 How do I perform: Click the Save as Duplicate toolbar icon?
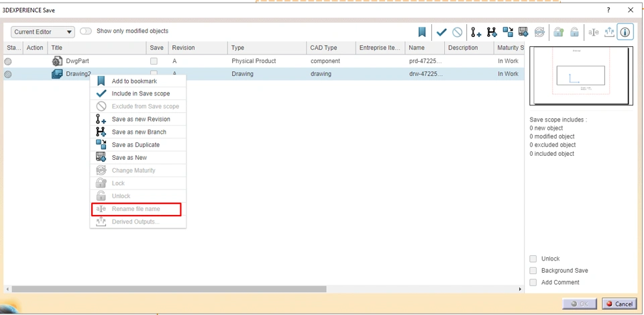pyautogui.click(x=508, y=32)
